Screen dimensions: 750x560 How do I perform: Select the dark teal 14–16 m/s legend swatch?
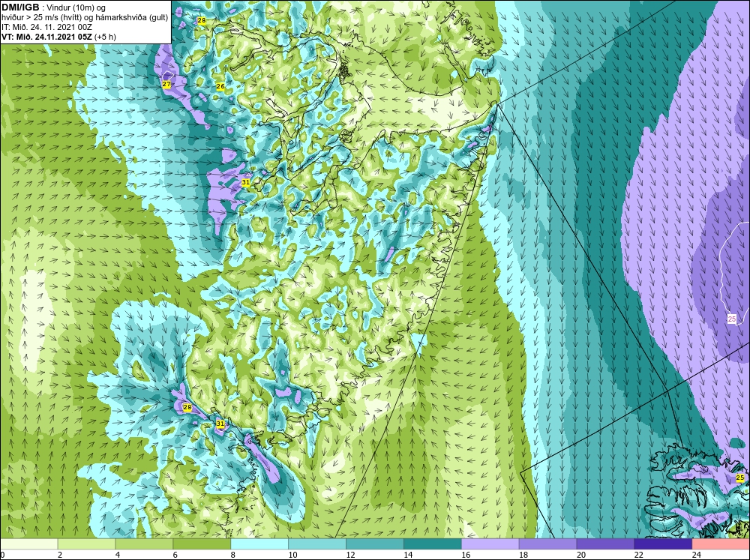433,544
